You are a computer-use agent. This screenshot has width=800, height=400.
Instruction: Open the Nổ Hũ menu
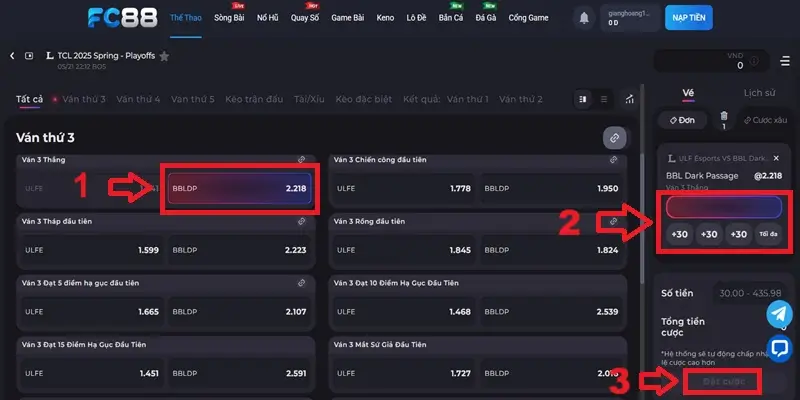(267, 18)
